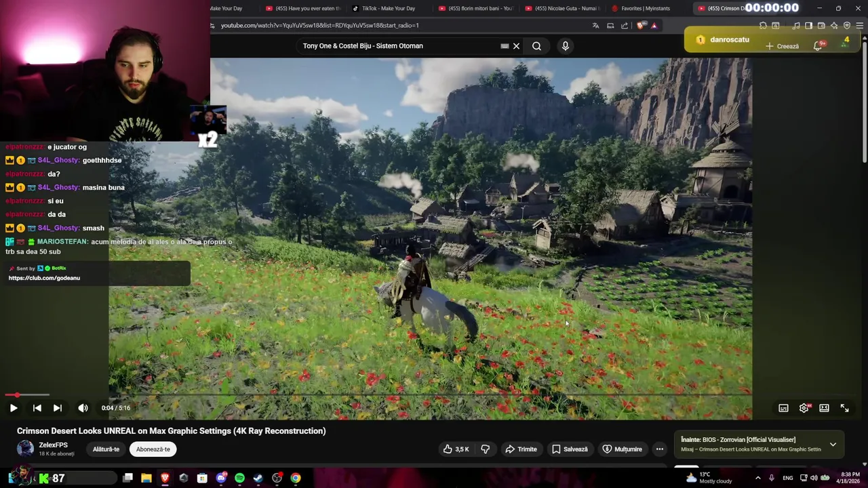
Task: Open Task View on the taskbar
Action: 127,478
